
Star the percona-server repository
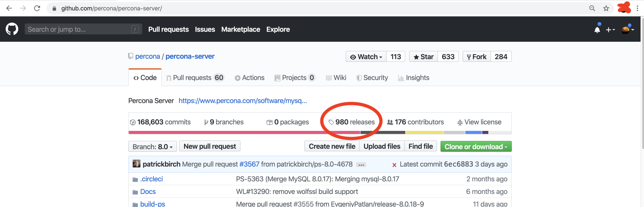pos(424,57)
